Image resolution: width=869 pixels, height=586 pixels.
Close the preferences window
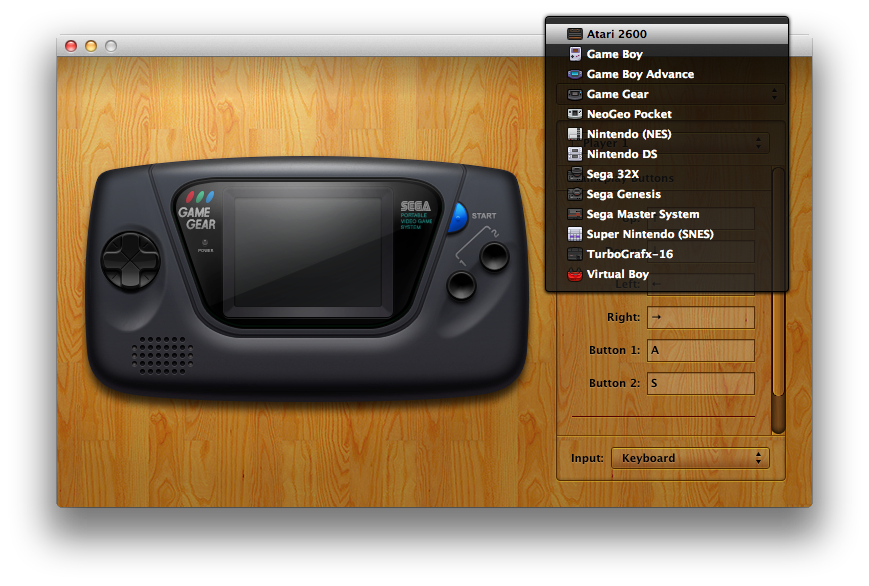pos(71,46)
